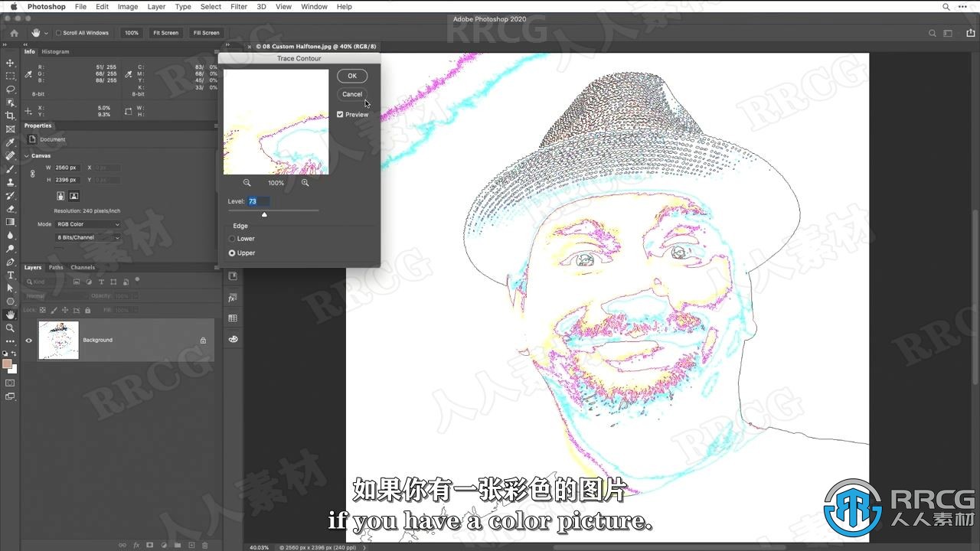Viewport: 980px width, 551px height.
Task: Add a layer mask icon
Action: [150, 545]
